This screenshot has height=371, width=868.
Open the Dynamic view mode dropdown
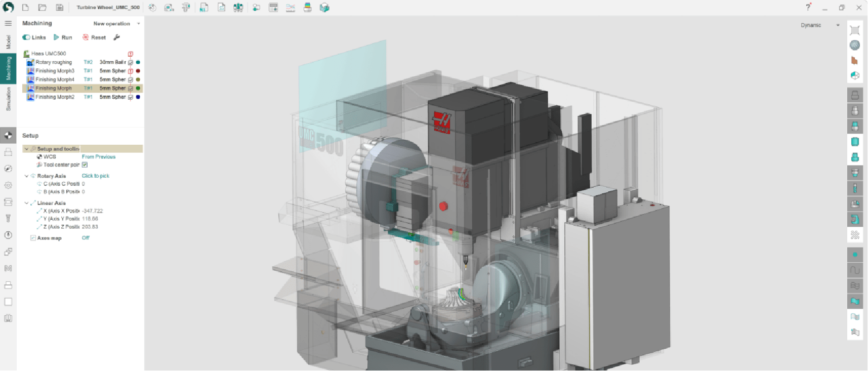point(820,25)
